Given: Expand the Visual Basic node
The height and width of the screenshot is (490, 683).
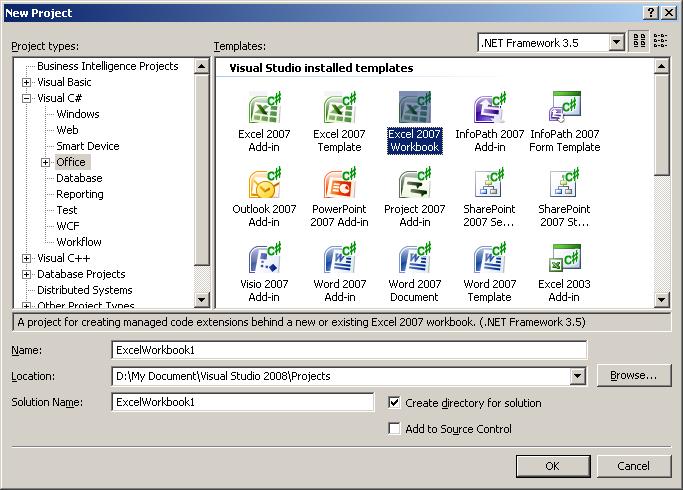Looking at the screenshot, I should pyautogui.click(x=27, y=82).
